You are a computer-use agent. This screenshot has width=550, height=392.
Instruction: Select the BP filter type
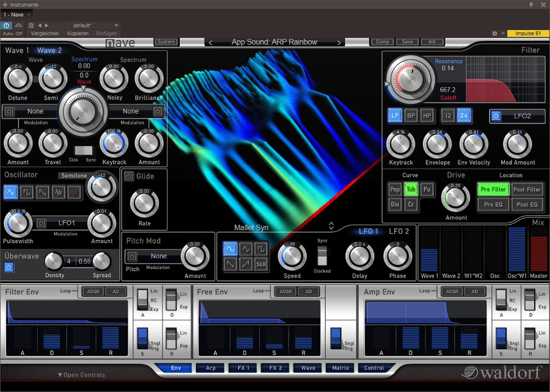pyautogui.click(x=411, y=115)
